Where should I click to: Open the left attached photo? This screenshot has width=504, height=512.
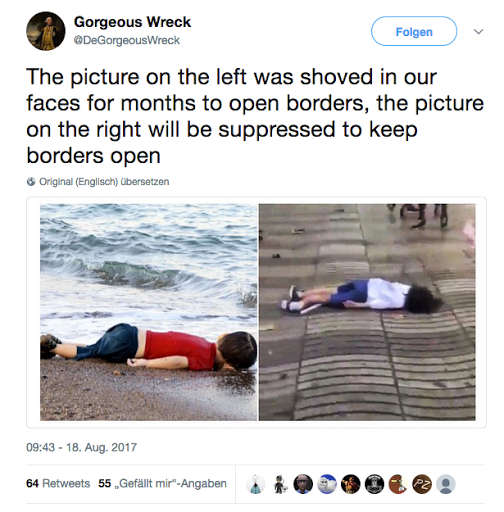point(149,312)
